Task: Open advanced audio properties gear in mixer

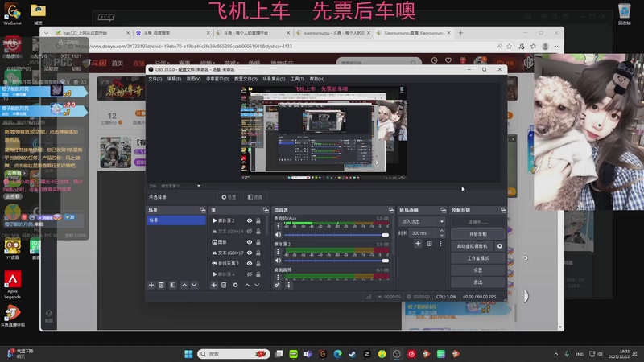Action: tap(277, 285)
